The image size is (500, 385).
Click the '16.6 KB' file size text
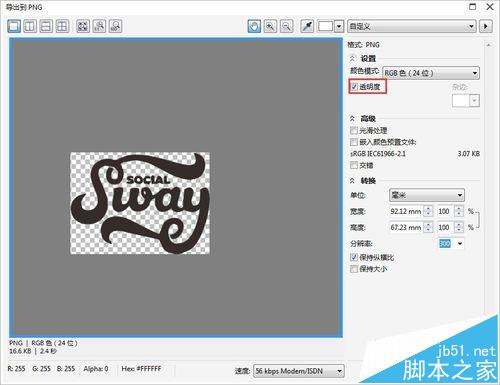pyautogui.click(x=20, y=351)
